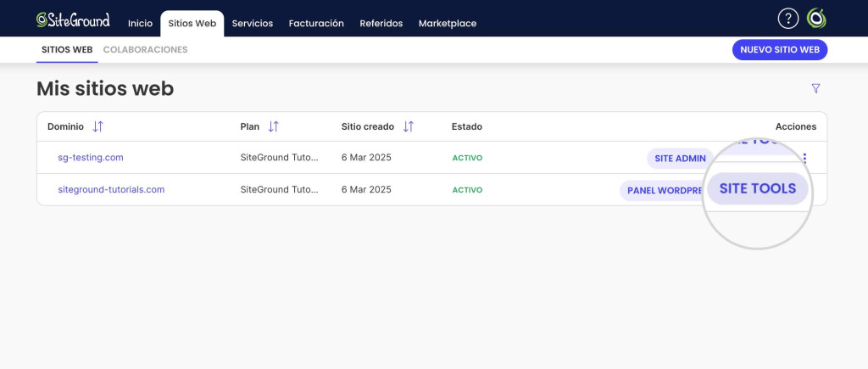
Task: Open the user profile avatar
Action: click(x=816, y=19)
